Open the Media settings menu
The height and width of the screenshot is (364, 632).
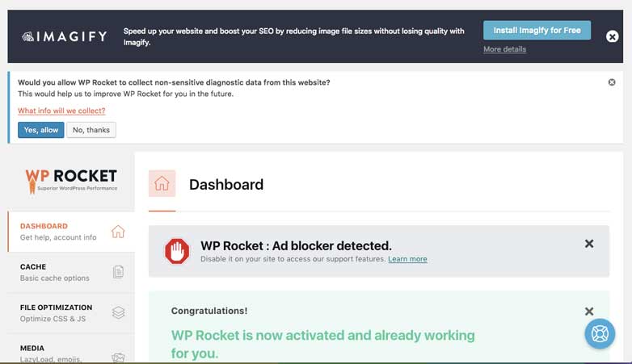tap(71, 349)
